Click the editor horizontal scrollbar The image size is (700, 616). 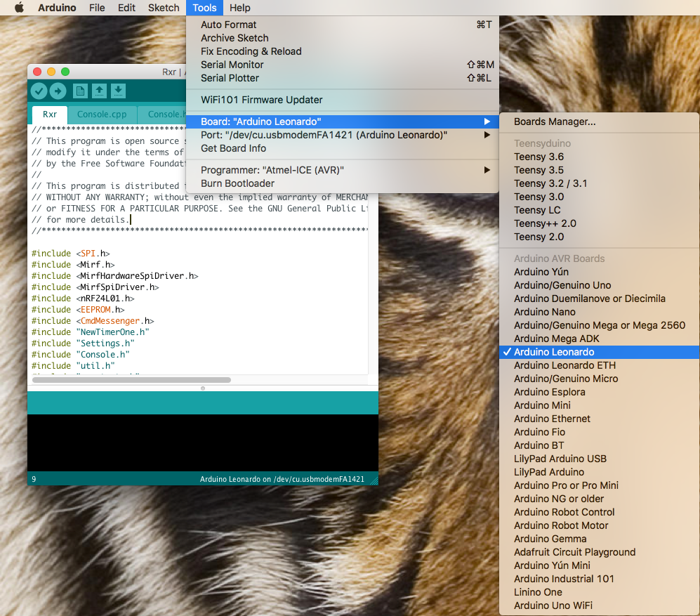(x=132, y=380)
